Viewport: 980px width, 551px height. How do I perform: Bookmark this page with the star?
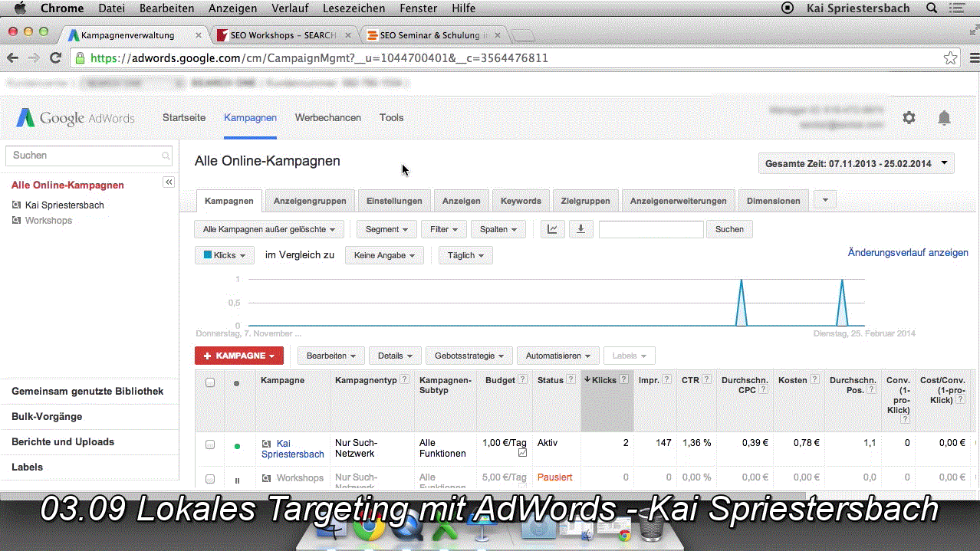coord(950,57)
